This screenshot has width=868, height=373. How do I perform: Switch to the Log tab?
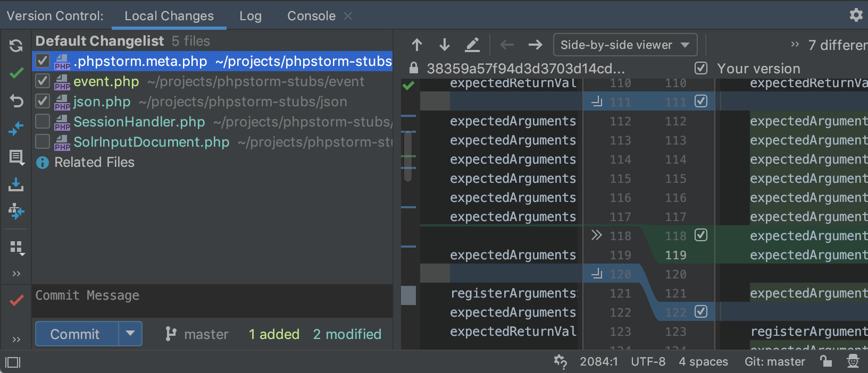tap(251, 16)
